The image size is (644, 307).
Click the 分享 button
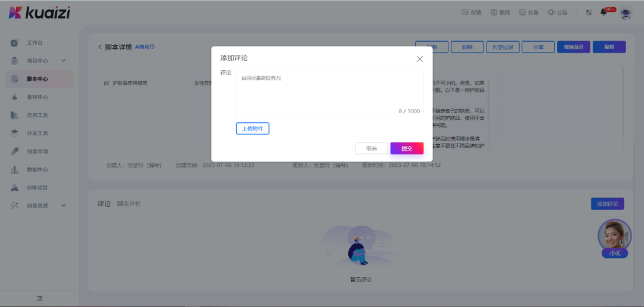pyautogui.click(x=538, y=46)
